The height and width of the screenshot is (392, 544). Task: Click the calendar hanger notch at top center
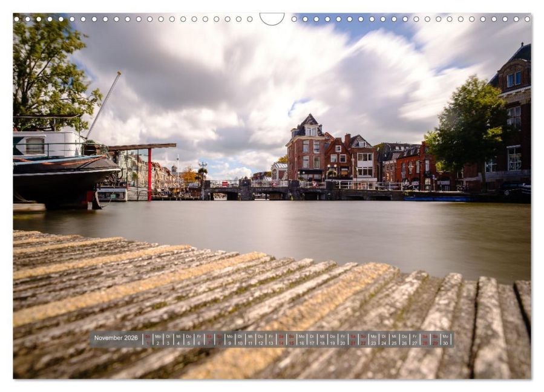click(x=272, y=19)
